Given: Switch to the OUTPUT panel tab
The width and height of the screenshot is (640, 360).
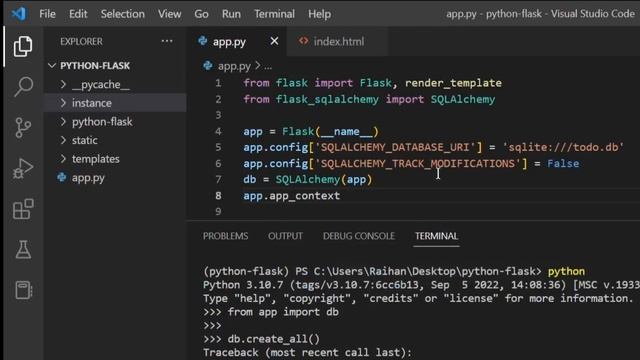Looking at the screenshot, I should pos(285,236).
